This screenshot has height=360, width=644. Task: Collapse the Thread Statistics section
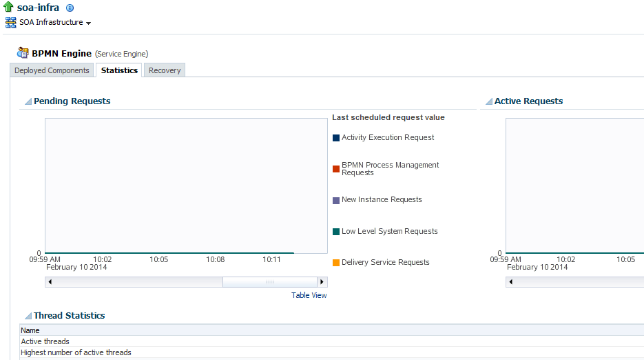(28, 316)
